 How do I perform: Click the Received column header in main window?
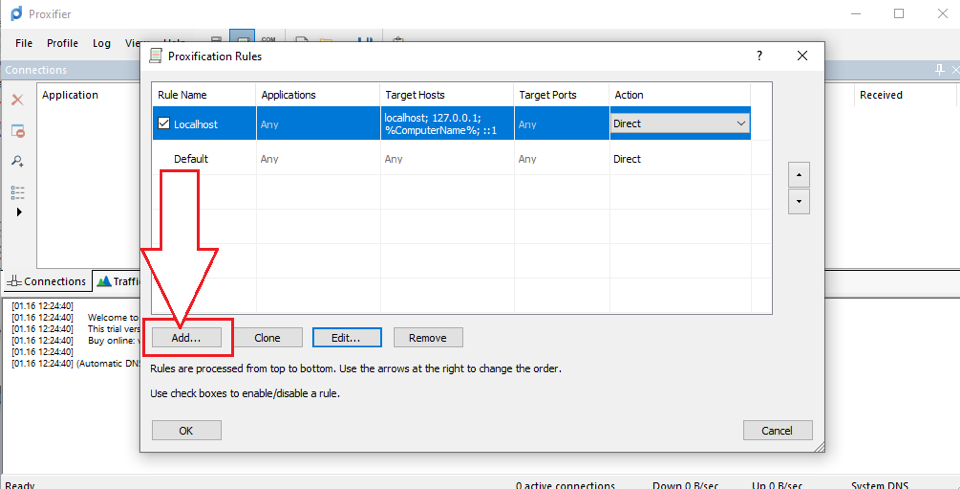pyautogui.click(x=881, y=95)
